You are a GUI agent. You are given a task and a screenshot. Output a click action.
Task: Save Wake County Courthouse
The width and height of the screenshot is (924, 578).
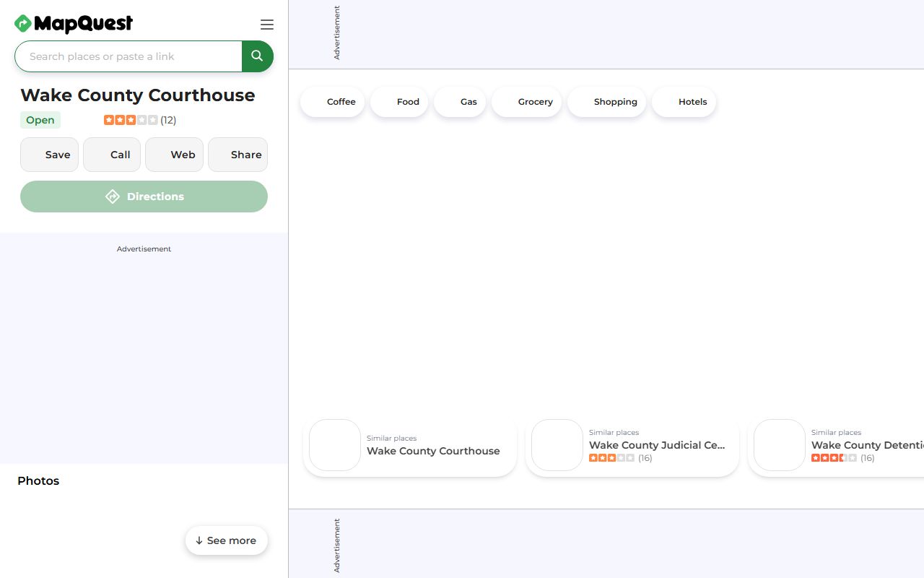49,155
